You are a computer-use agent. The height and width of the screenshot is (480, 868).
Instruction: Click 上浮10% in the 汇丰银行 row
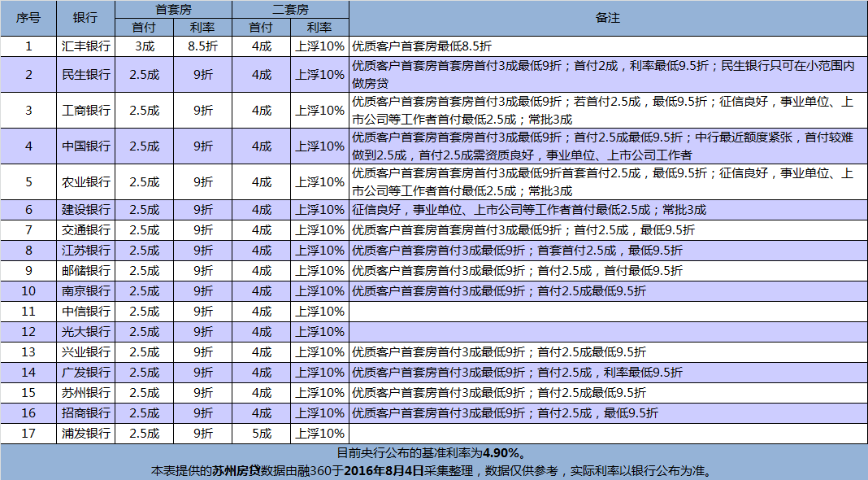pos(320,46)
